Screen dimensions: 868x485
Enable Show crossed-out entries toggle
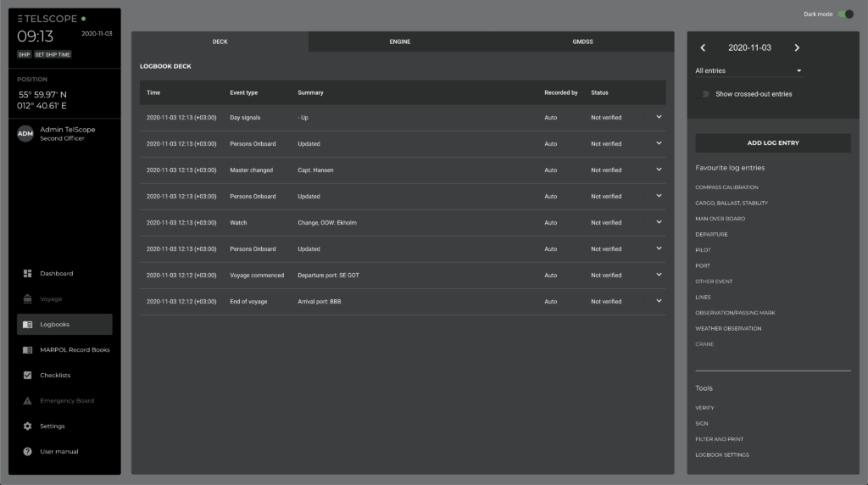point(704,94)
